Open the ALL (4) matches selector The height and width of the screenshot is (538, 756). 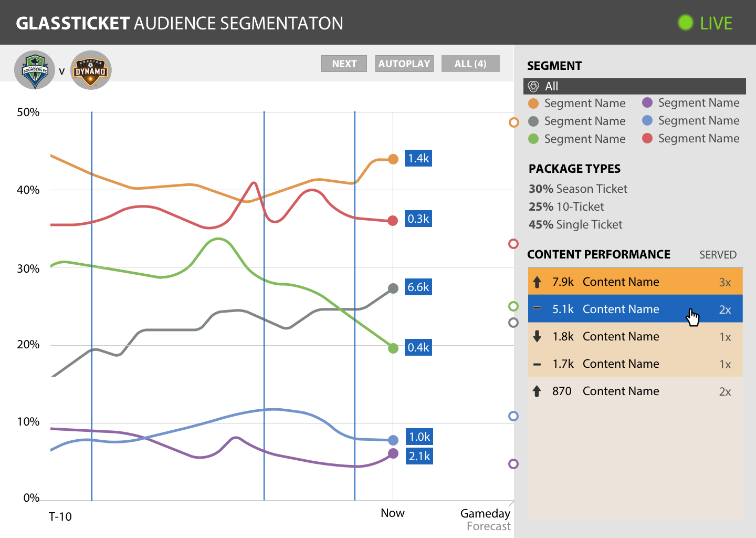point(470,64)
